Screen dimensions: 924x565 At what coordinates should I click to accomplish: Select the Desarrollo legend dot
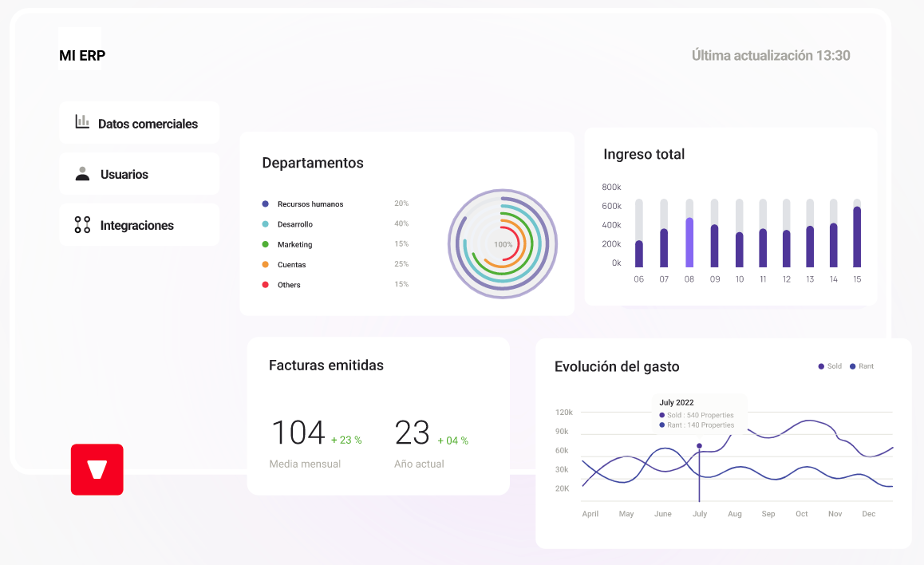(x=265, y=224)
